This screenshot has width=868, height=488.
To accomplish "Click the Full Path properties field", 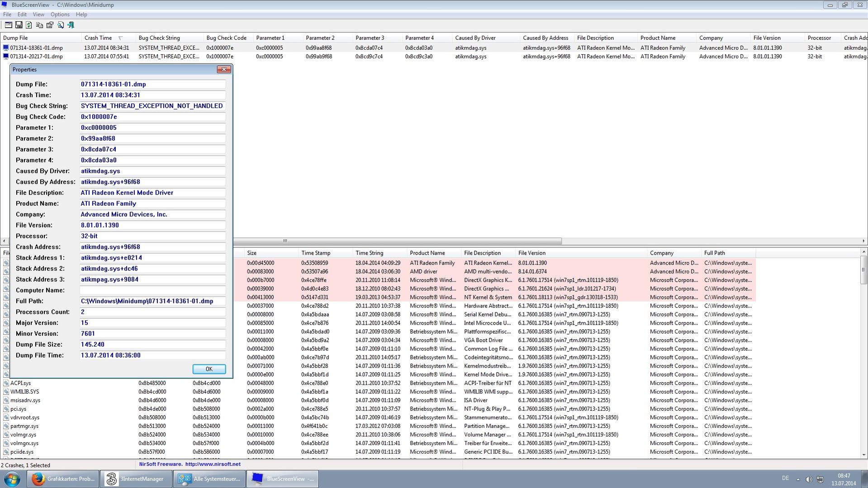I will [152, 301].
